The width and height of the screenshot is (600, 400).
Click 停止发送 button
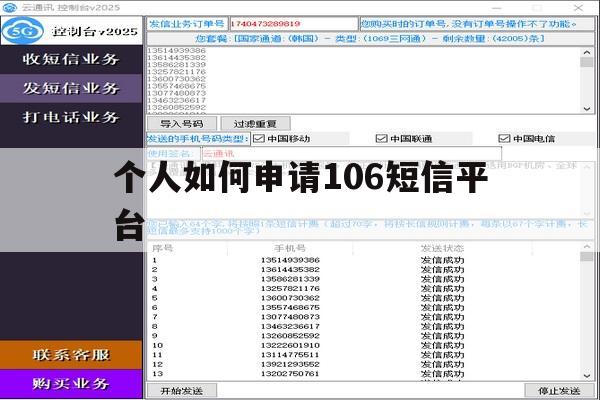tap(559, 391)
